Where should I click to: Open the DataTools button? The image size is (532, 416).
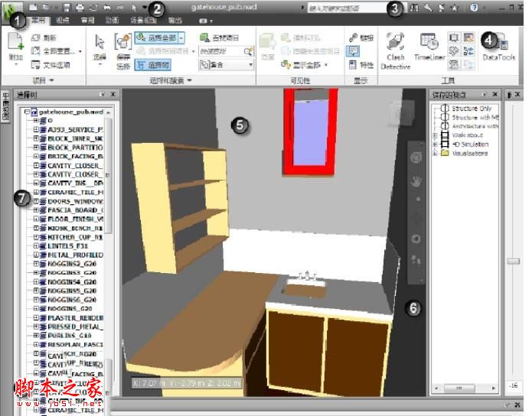[499, 47]
